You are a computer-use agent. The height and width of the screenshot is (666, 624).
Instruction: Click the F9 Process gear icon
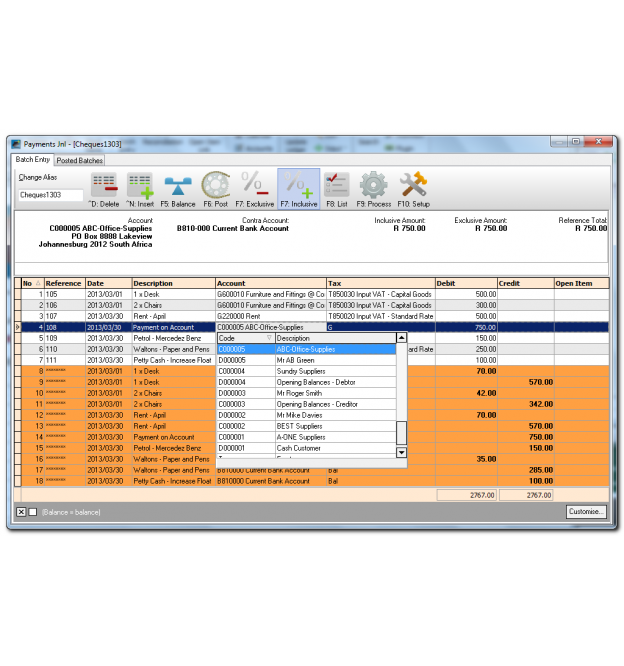374,185
